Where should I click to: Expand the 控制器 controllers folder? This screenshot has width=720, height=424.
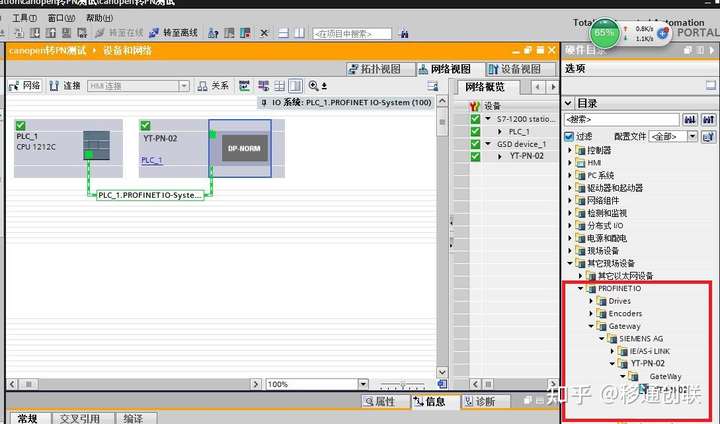[570, 150]
